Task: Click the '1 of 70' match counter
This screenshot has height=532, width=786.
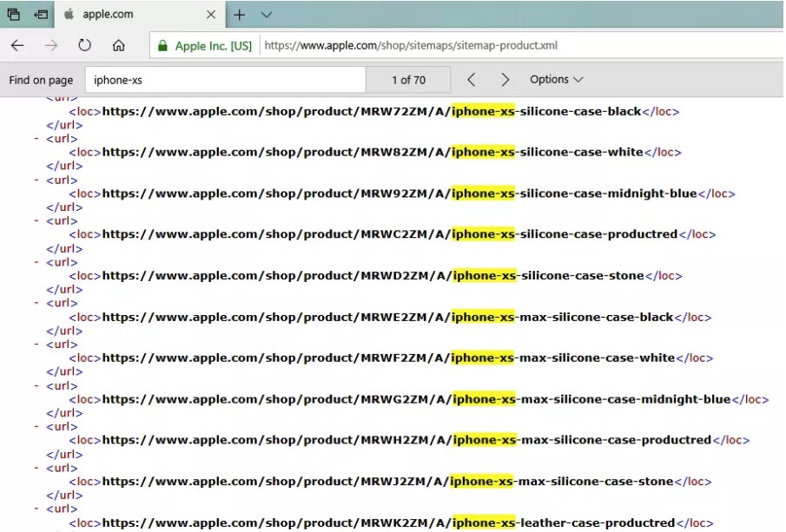Action: click(x=408, y=80)
